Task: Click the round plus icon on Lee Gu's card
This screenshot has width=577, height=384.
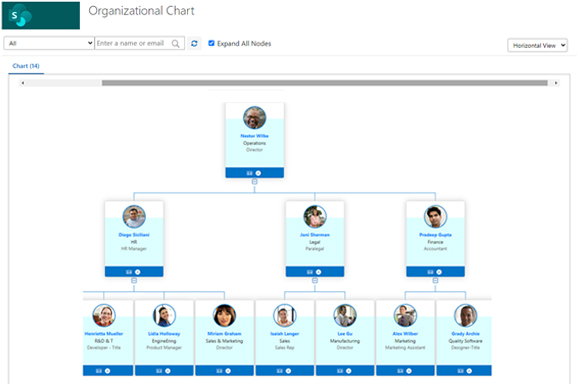Action: point(349,371)
